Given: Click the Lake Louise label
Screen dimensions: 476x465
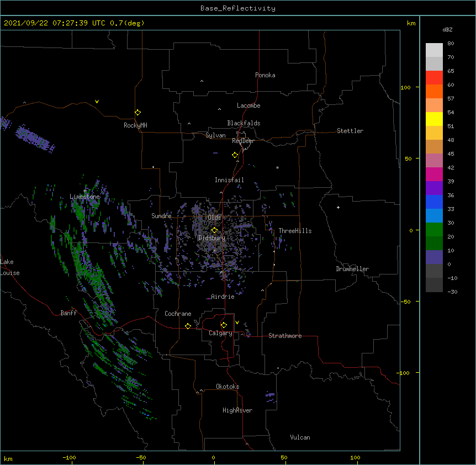Looking at the screenshot, I should tap(9, 267).
